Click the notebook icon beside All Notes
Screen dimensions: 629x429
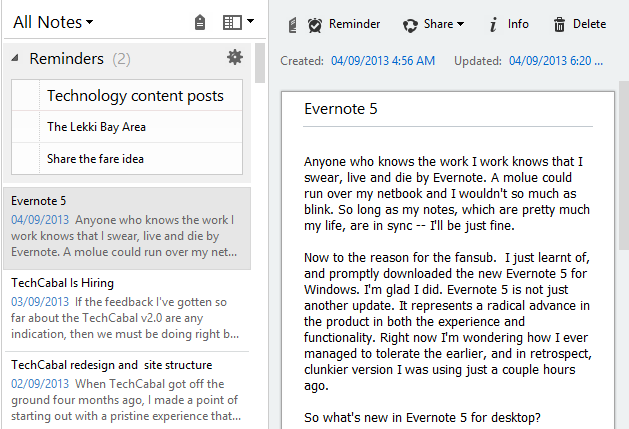tap(200, 22)
